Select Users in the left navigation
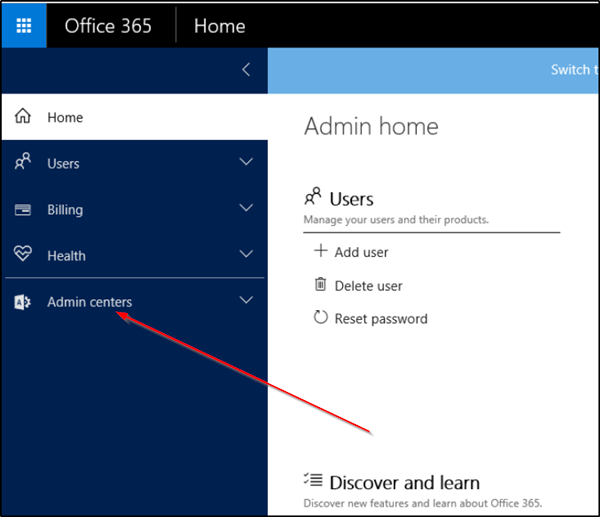 point(135,163)
